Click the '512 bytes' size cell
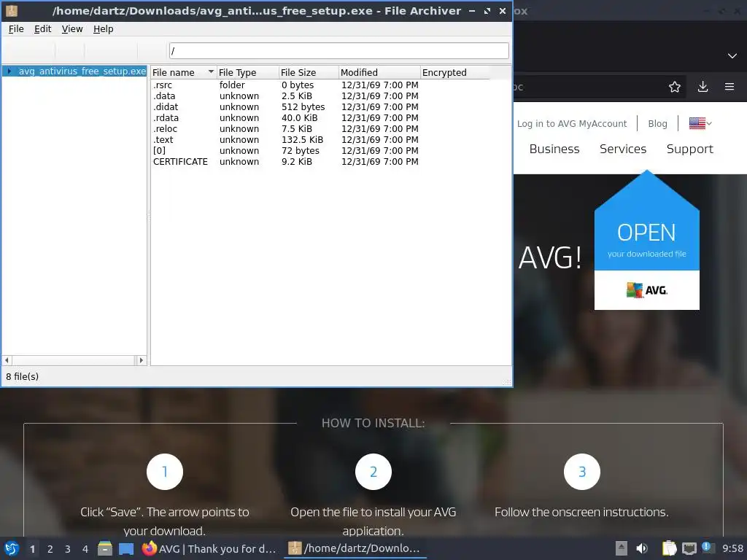 pos(303,106)
